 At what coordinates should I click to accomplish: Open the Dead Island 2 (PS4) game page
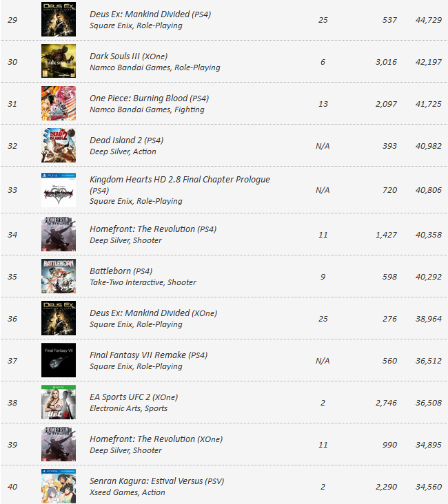(x=127, y=140)
